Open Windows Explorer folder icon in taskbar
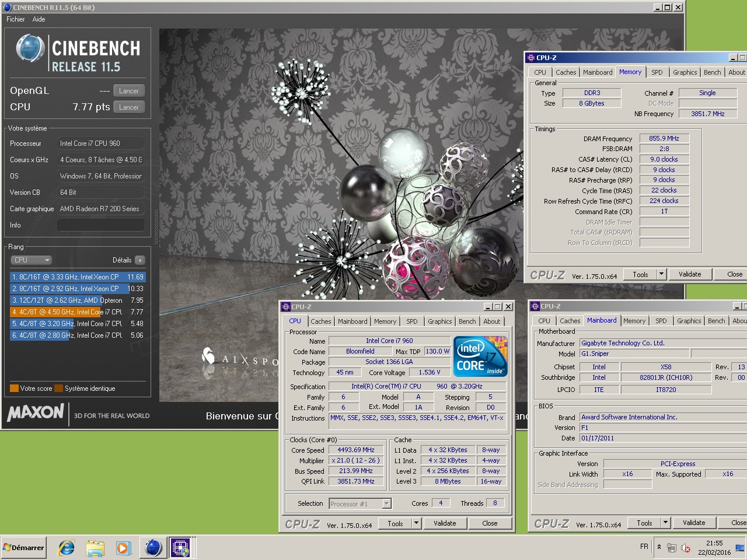 95,548
